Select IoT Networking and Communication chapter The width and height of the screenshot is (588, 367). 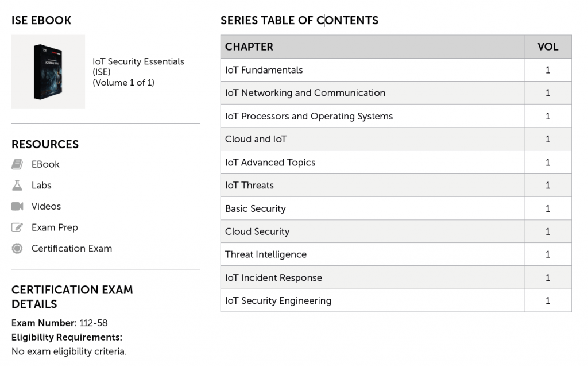pyautogui.click(x=305, y=93)
